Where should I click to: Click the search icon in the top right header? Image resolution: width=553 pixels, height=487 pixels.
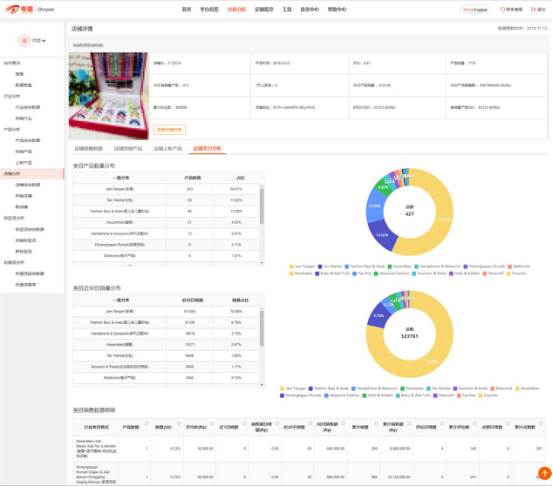pos(503,10)
